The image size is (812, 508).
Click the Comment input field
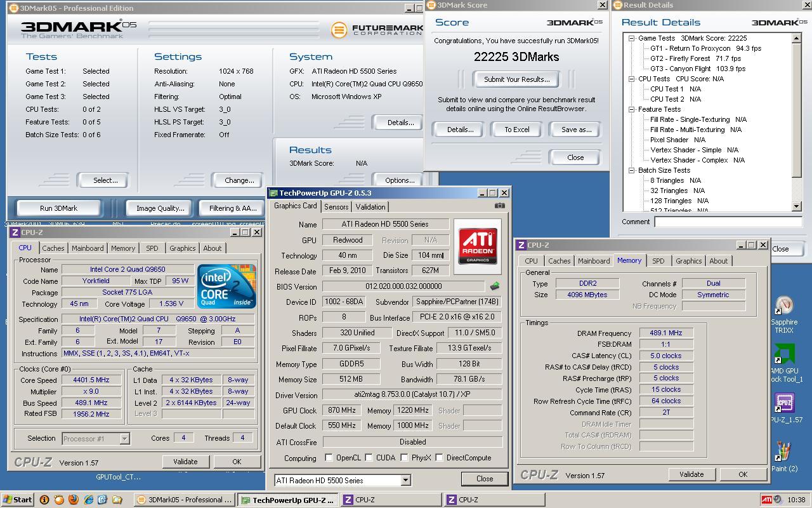pyautogui.click(x=728, y=222)
